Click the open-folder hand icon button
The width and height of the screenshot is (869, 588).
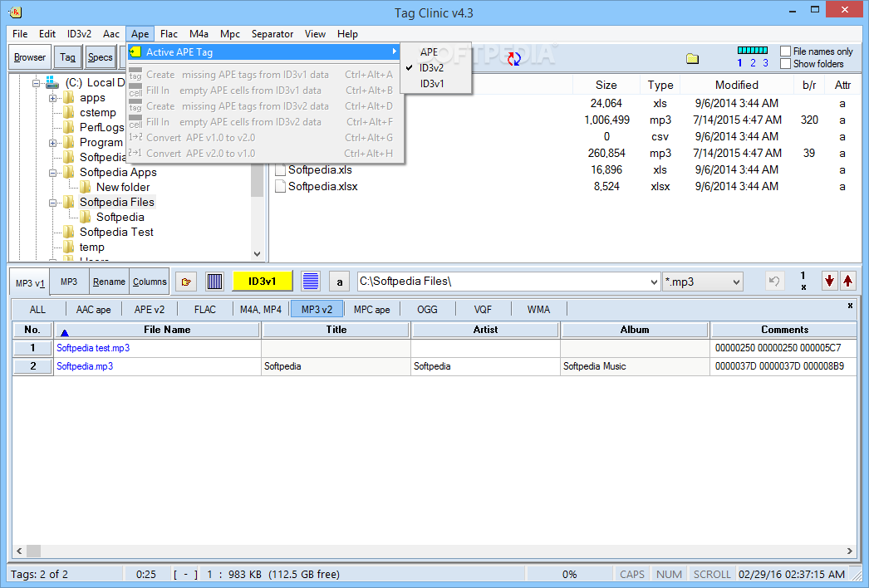(186, 282)
